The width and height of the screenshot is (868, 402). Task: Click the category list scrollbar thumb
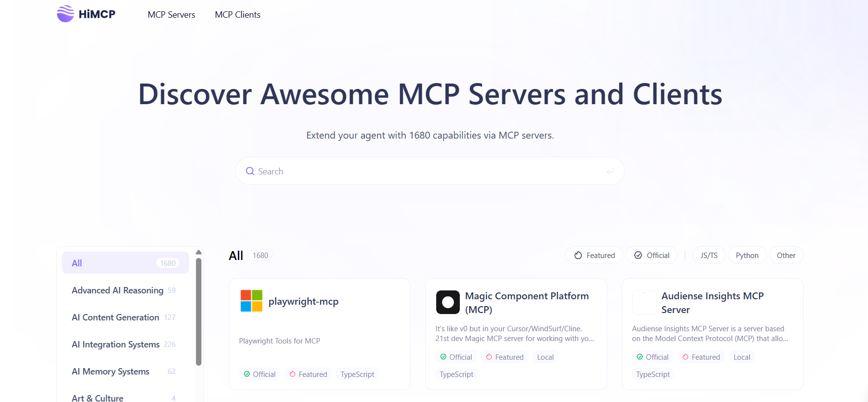tap(198, 312)
